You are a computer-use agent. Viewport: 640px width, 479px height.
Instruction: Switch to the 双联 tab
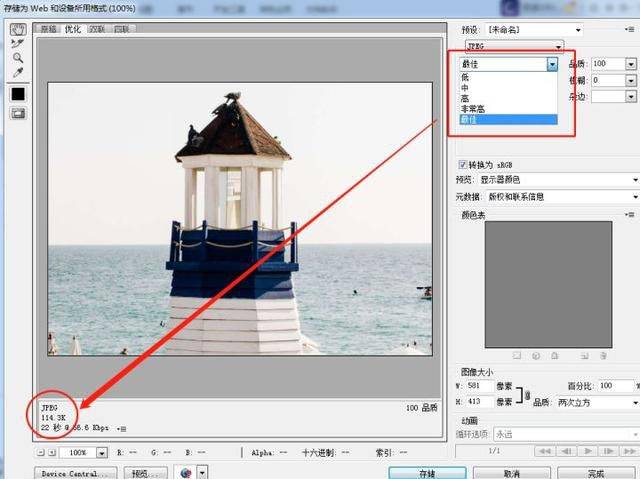(97, 29)
